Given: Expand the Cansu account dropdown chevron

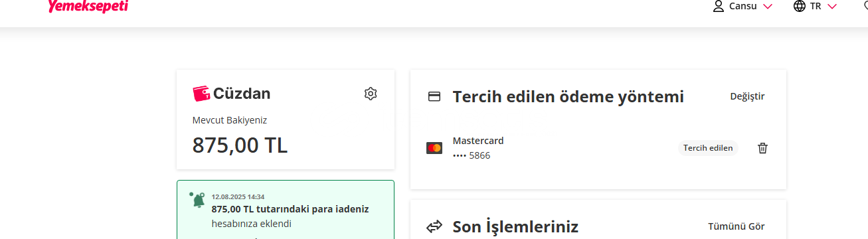Looking at the screenshot, I should tap(768, 6).
